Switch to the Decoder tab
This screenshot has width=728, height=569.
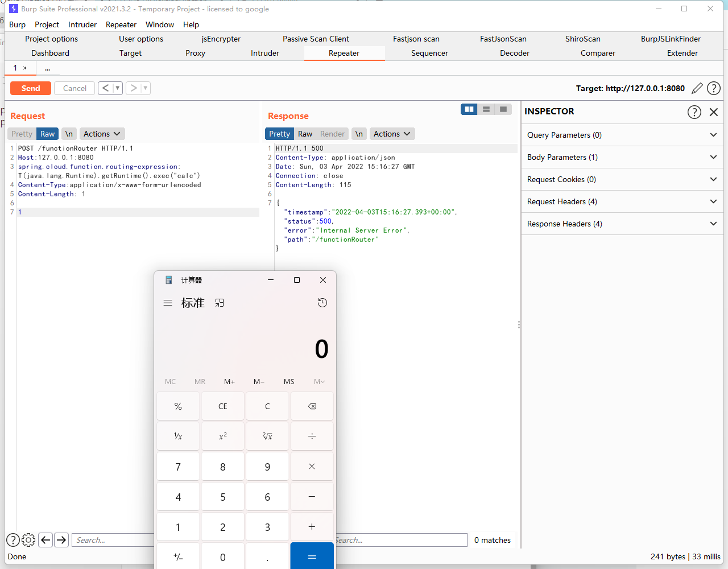click(x=515, y=53)
